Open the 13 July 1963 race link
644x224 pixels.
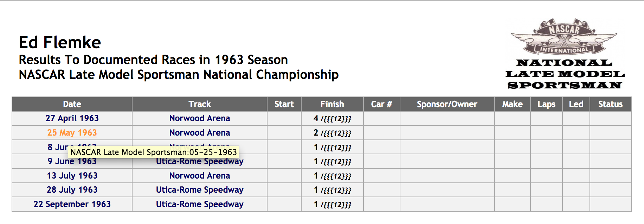click(72, 176)
